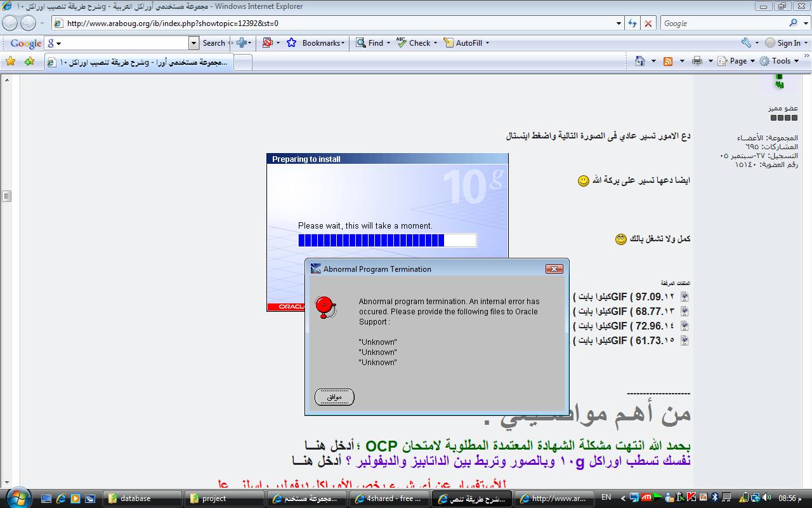Click the Google toolbar wrench settings icon

pos(746,43)
